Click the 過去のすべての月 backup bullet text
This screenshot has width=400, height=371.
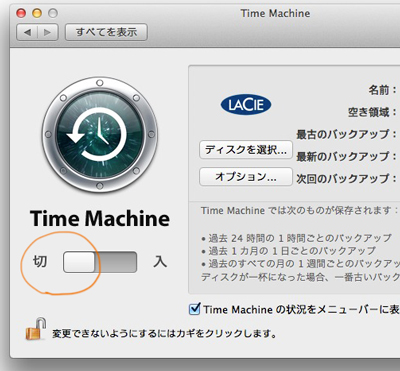[x=300, y=264]
